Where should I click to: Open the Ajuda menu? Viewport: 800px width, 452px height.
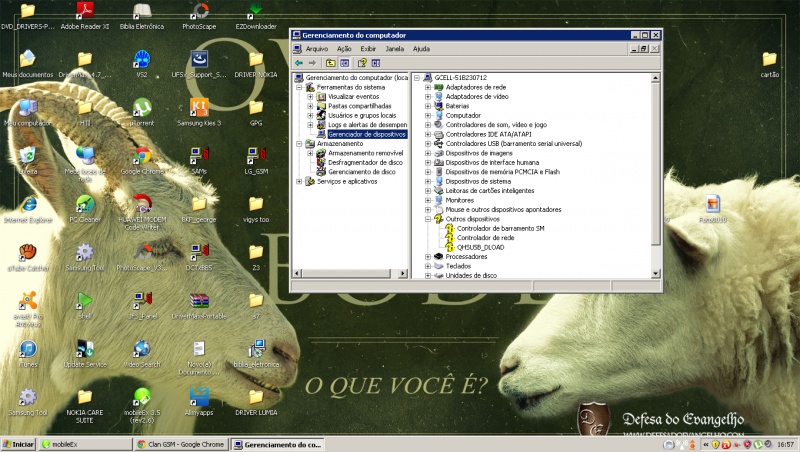[x=421, y=49]
